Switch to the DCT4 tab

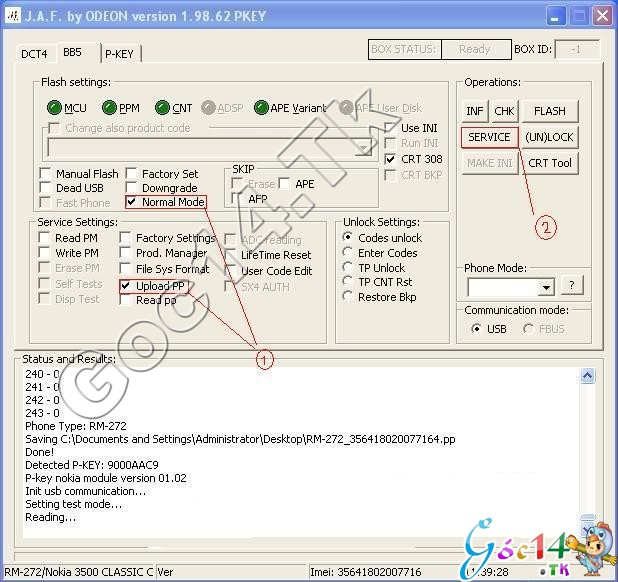[34, 53]
